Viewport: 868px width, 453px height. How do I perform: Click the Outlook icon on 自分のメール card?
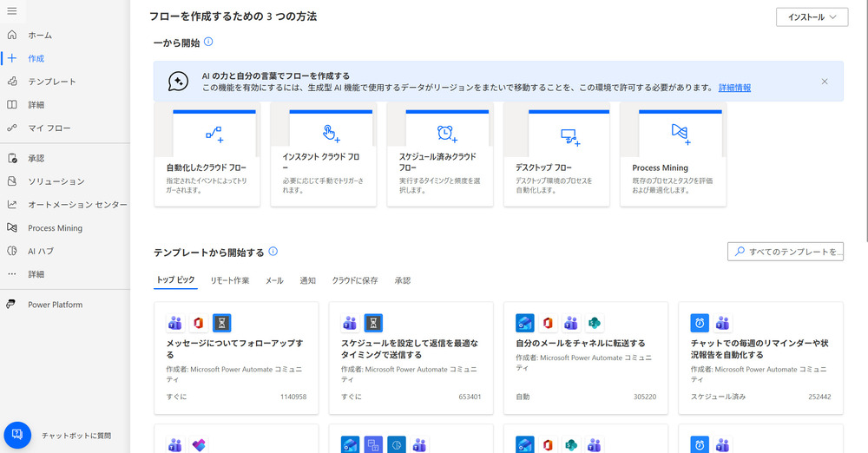coord(525,323)
